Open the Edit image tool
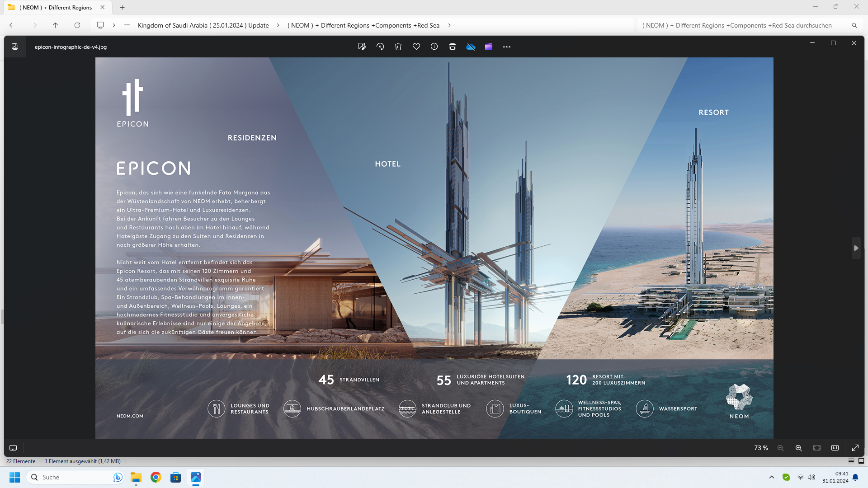 point(362,47)
